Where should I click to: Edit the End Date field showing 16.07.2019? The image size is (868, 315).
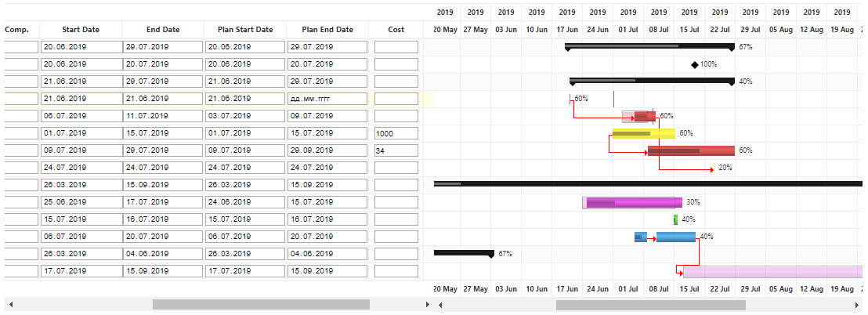coord(163,219)
